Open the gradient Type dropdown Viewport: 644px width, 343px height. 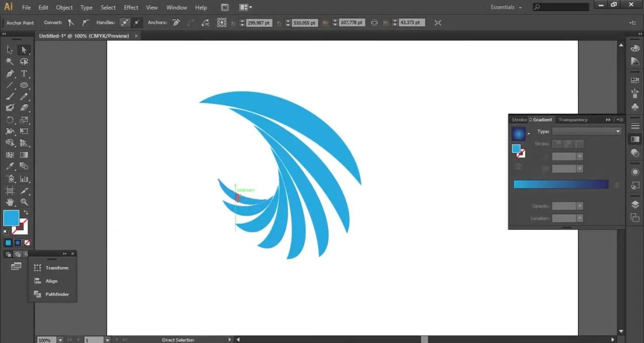click(587, 131)
